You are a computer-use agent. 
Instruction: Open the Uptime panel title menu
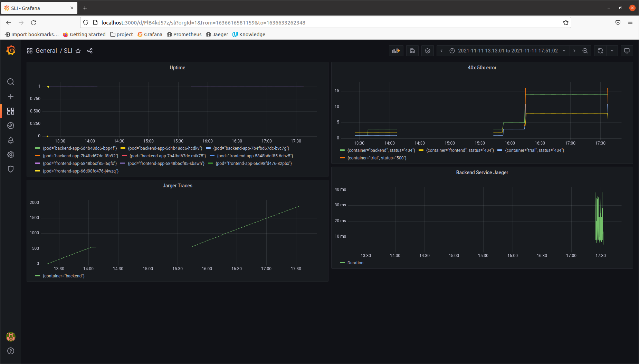pos(178,68)
